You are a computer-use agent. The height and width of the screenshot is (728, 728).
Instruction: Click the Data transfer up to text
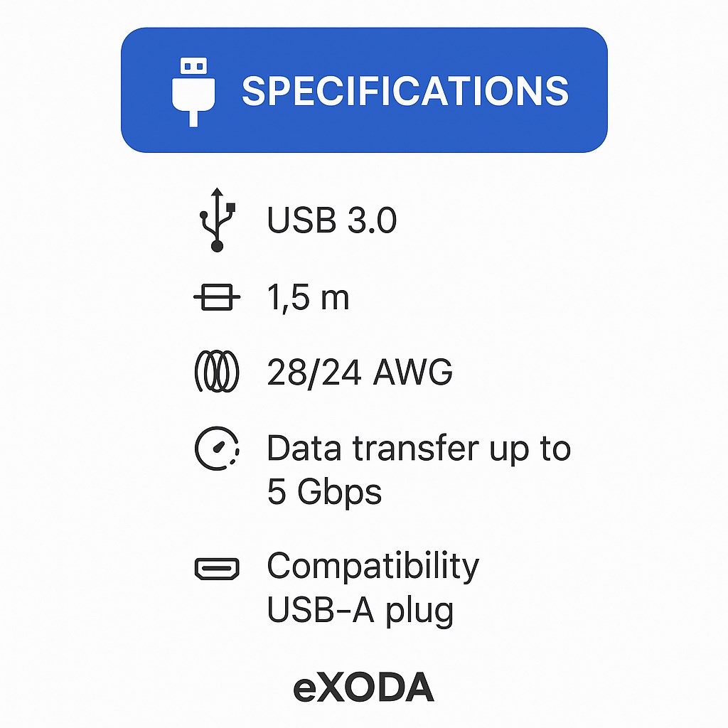point(419,449)
